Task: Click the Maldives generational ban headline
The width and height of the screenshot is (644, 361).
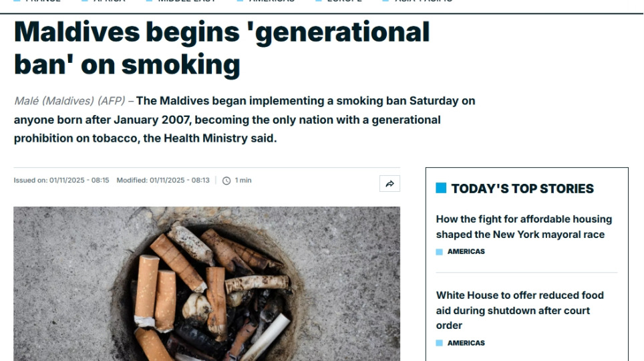Action: point(222,48)
